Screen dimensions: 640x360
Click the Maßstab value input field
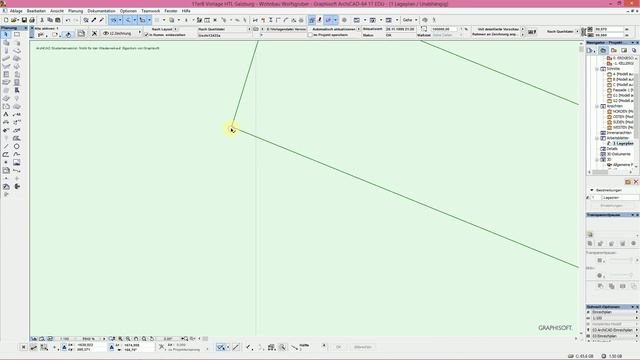(x=444, y=29)
